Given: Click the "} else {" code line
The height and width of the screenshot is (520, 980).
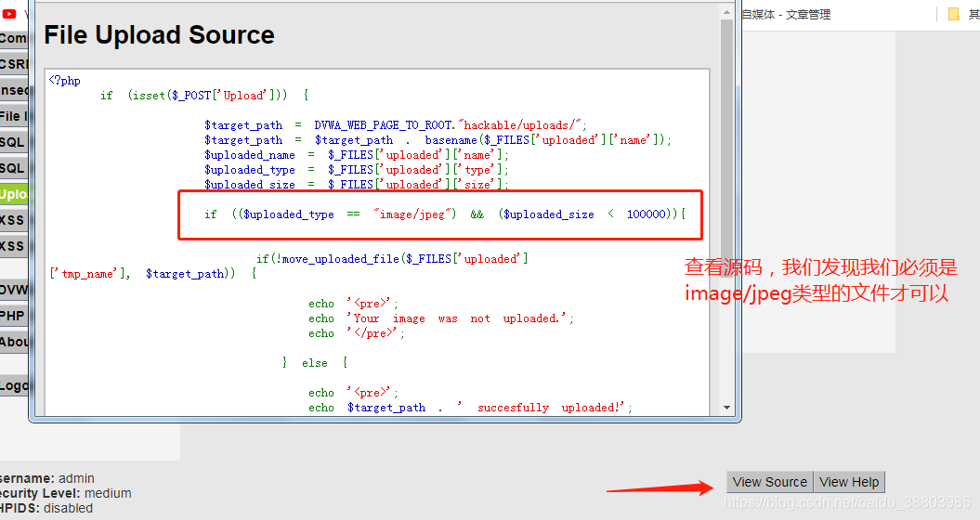Looking at the screenshot, I should pyautogui.click(x=314, y=363).
